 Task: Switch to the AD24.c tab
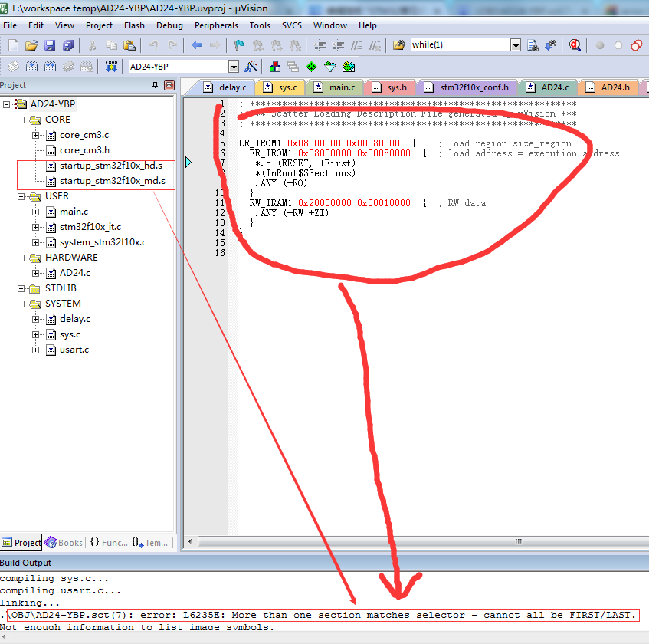[x=548, y=87]
